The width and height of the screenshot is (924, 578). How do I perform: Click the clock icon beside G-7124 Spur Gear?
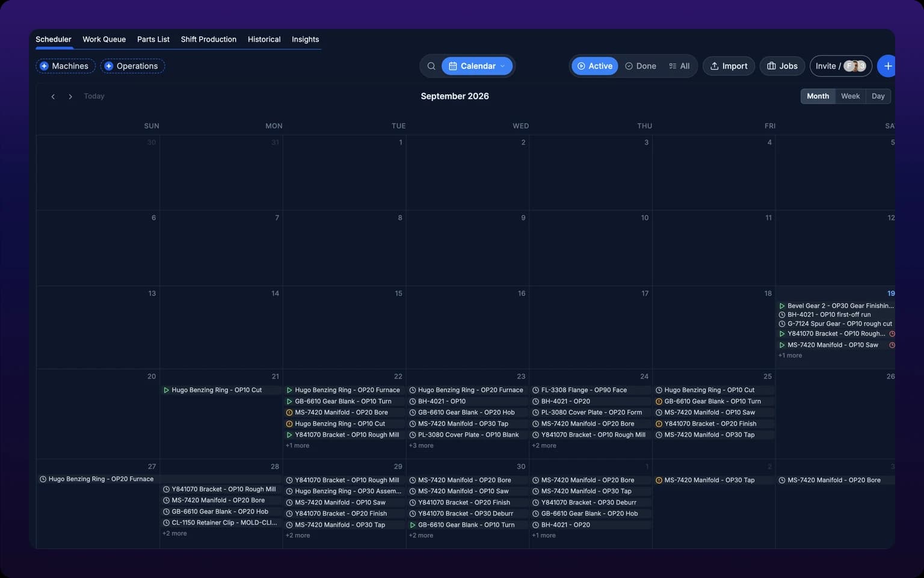[782, 324]
